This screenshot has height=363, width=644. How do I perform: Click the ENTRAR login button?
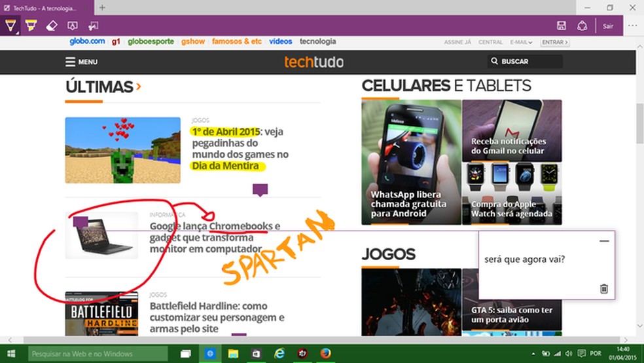point(555,43)
